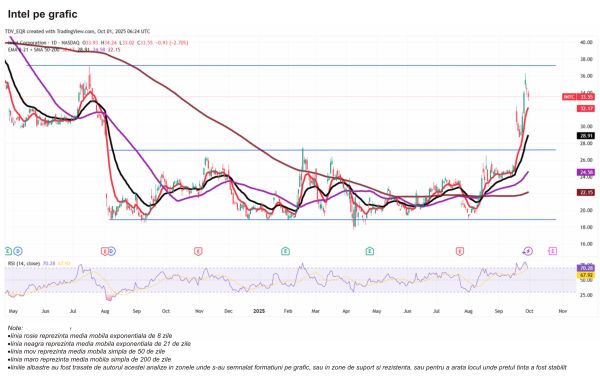Click the purple lightning news event marker

pos(528,251)
